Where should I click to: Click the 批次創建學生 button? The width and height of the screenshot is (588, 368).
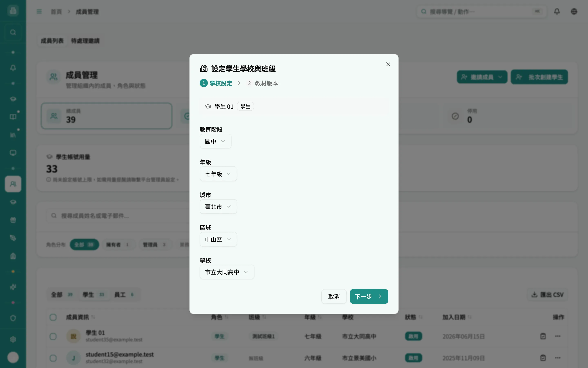coord(539,77)
